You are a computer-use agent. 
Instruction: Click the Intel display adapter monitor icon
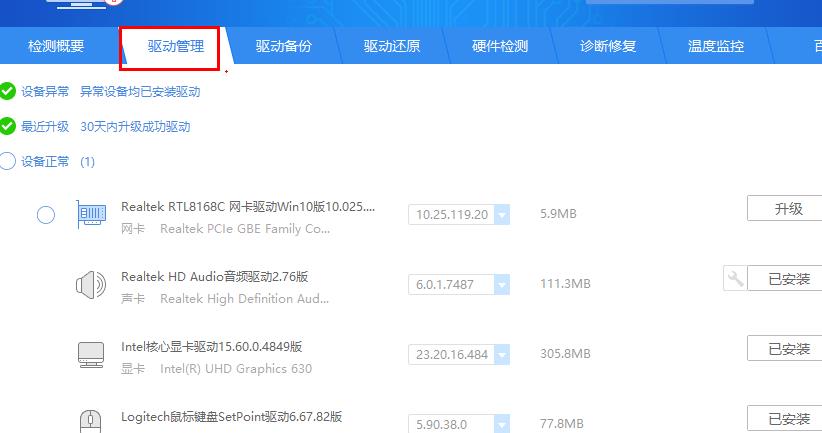point(91,354)
